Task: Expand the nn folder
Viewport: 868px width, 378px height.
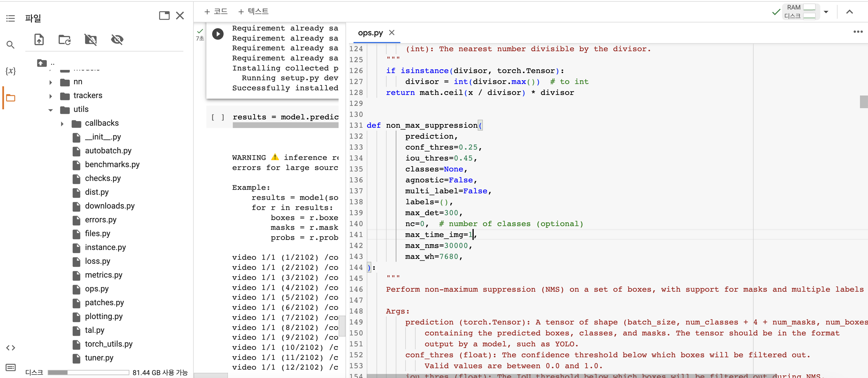Action: (x=51, y=82)
